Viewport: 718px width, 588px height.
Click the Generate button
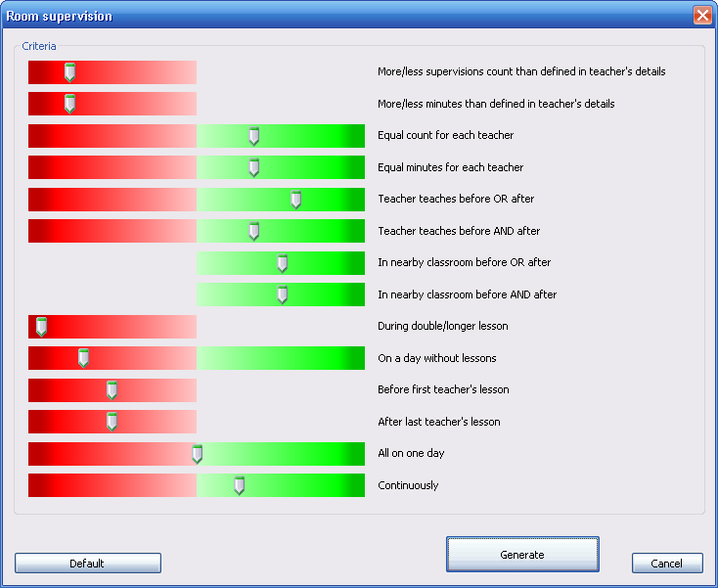(522, 554)
